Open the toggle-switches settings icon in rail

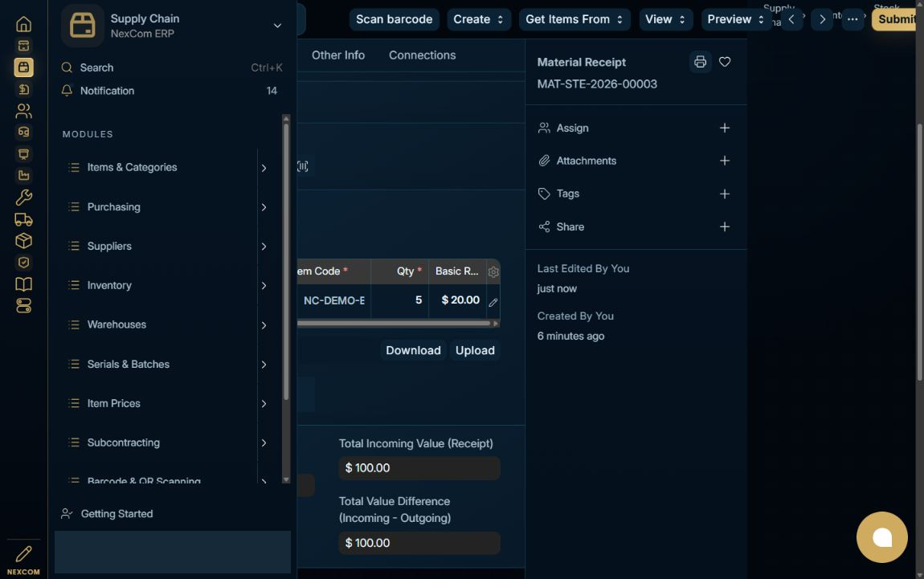23,306
